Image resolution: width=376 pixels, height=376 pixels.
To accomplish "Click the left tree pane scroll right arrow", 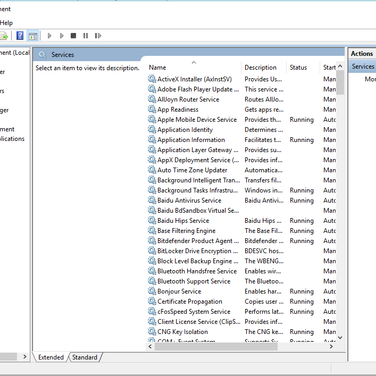I will tap(25, 357).
